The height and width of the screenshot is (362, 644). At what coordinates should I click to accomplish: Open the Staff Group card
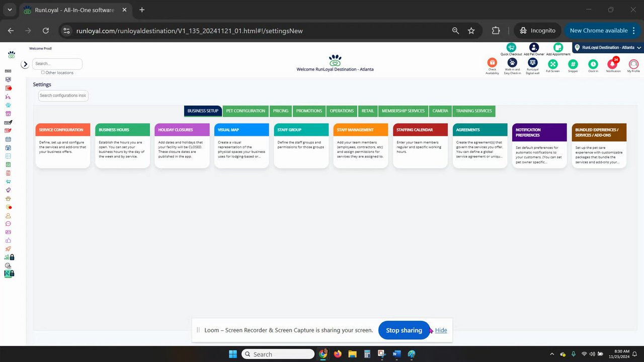point(301,145)
